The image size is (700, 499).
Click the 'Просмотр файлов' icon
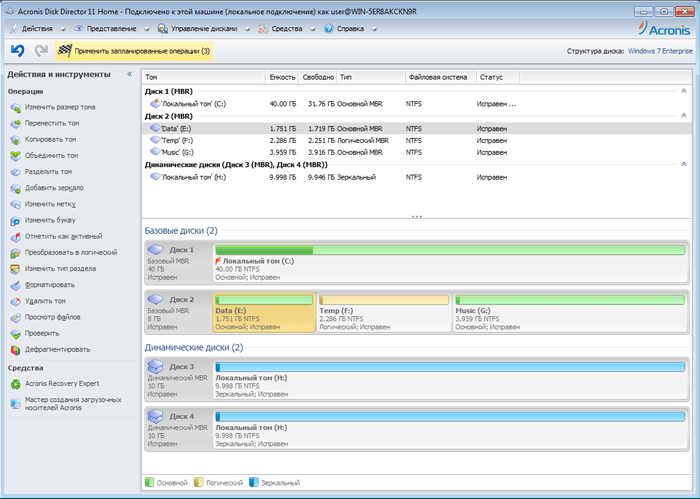coord(16,317)
